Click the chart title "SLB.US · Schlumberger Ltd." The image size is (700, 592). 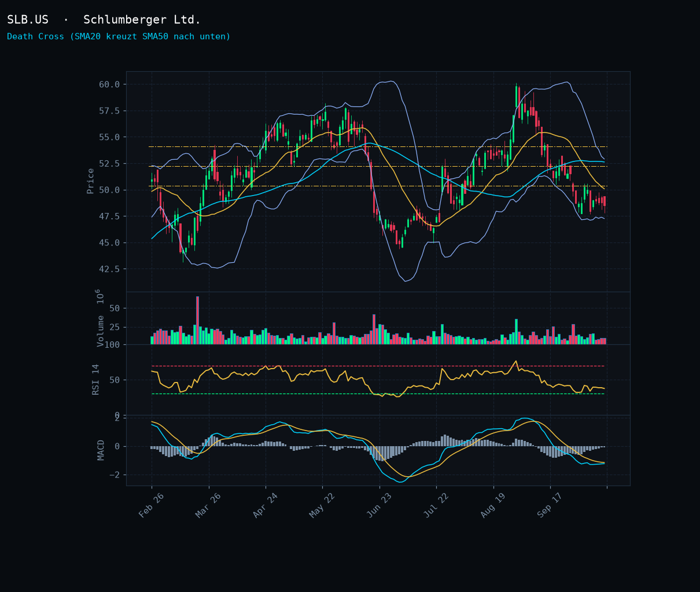pyautogui.click(x=104, y=20)
